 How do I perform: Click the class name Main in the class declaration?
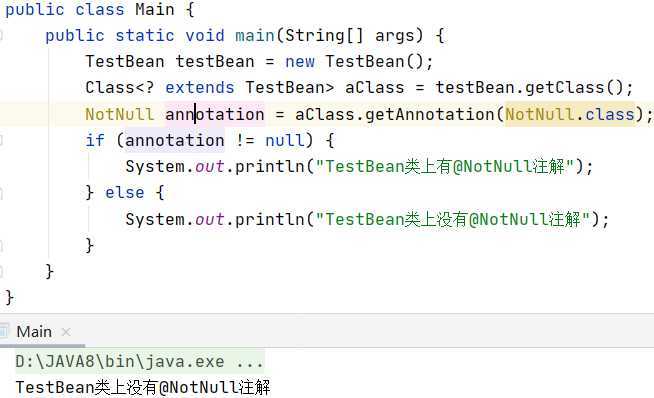point(155,9)
